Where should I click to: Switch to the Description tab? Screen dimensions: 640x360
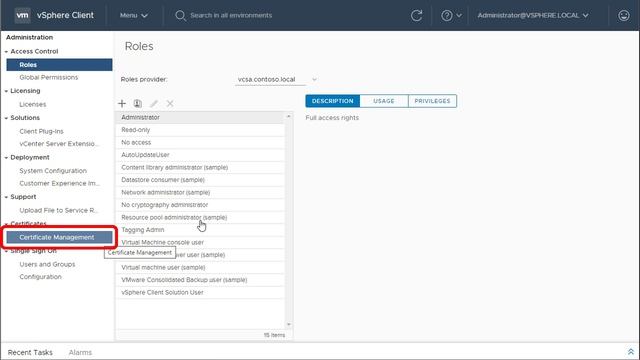click(x=333, y=101)
